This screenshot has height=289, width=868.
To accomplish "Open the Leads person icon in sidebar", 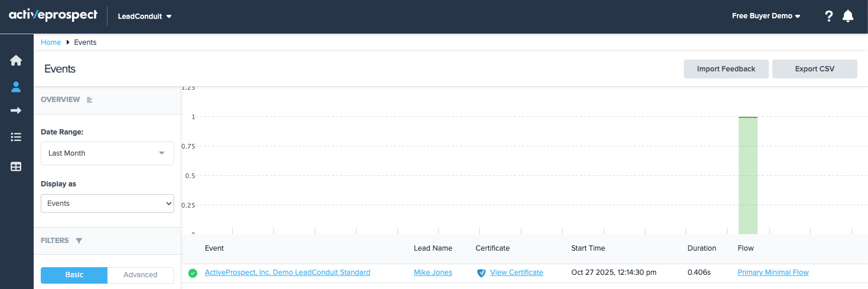I will point(16,87).
